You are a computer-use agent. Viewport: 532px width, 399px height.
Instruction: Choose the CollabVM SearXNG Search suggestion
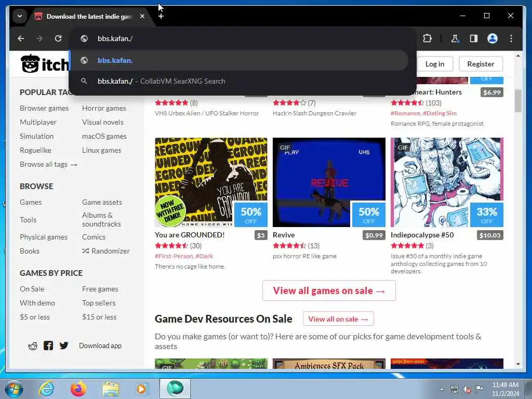[238, 81]
